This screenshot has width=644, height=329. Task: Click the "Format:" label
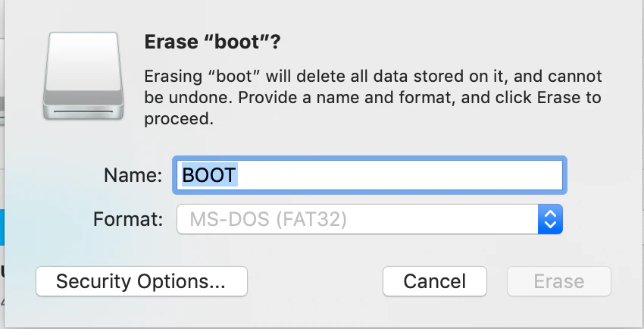[x=128, y=219]
